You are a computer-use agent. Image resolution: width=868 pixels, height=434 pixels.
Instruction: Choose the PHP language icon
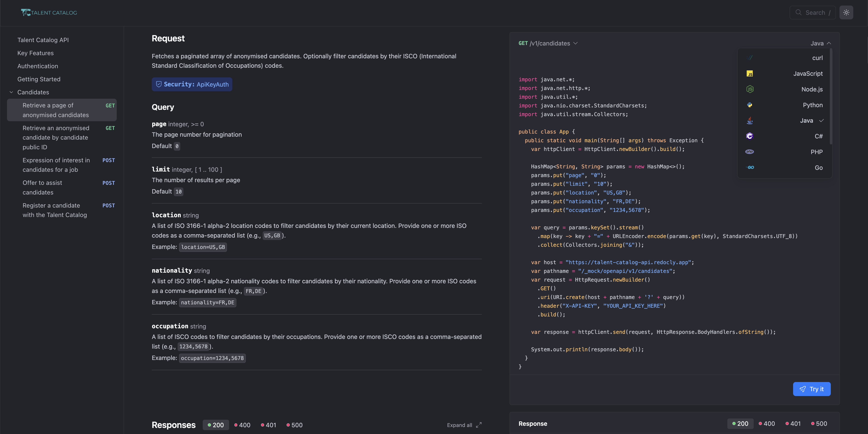point(750,152)
